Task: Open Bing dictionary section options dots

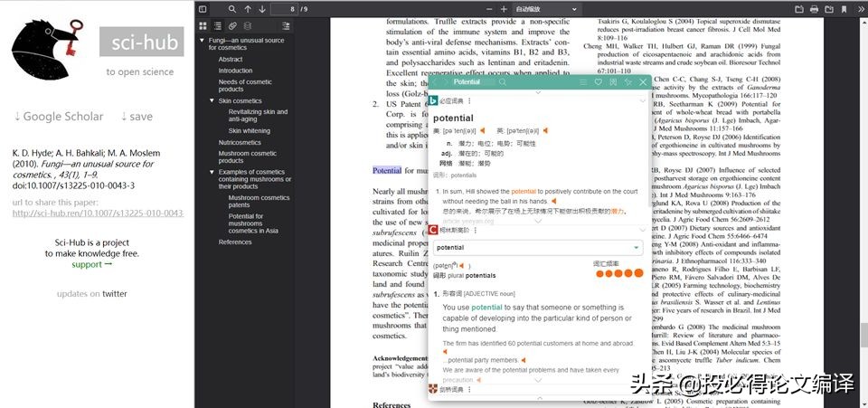Action: [469, 101]
